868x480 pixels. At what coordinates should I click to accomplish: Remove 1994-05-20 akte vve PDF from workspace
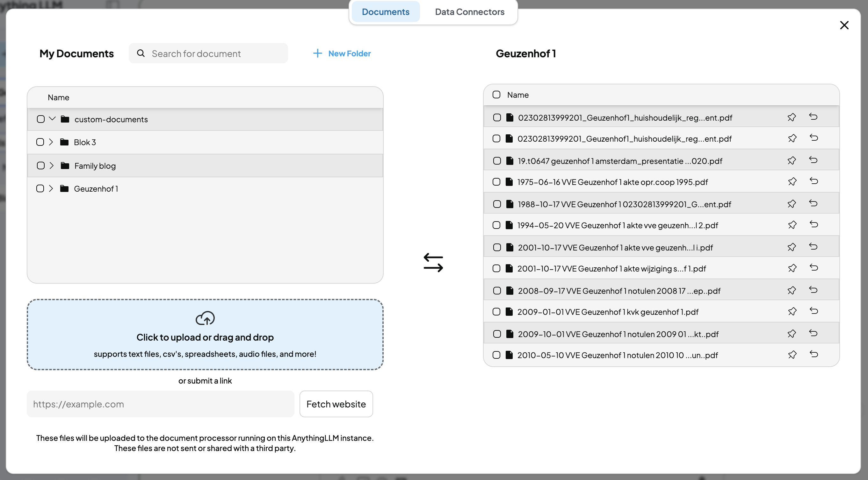click(x=814, y=224)
